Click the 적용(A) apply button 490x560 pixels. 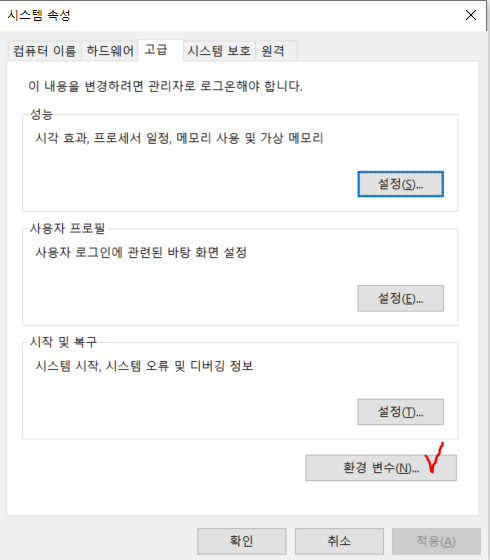(x=436, y=541)
